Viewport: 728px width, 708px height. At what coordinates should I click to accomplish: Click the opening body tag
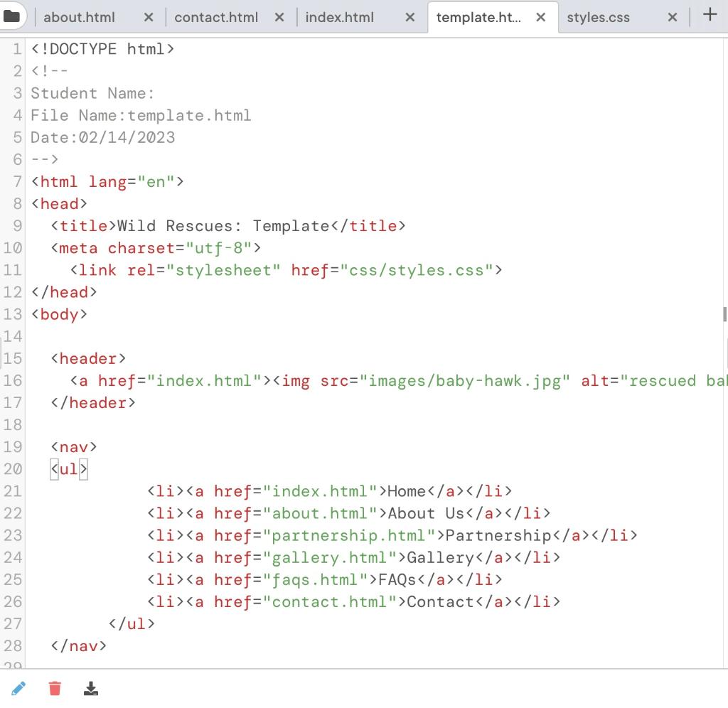point(59,314)
